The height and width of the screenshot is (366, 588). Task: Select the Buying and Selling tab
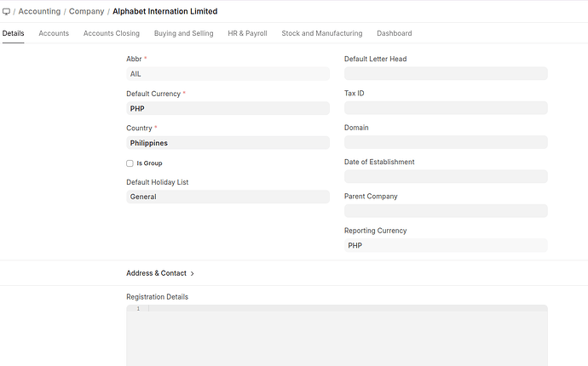click(183, 33)
